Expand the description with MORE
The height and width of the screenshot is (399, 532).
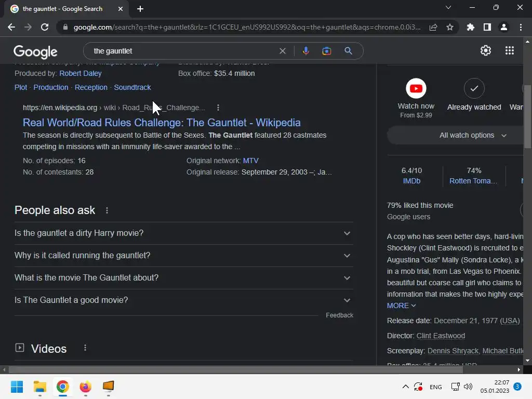point(401,305)
